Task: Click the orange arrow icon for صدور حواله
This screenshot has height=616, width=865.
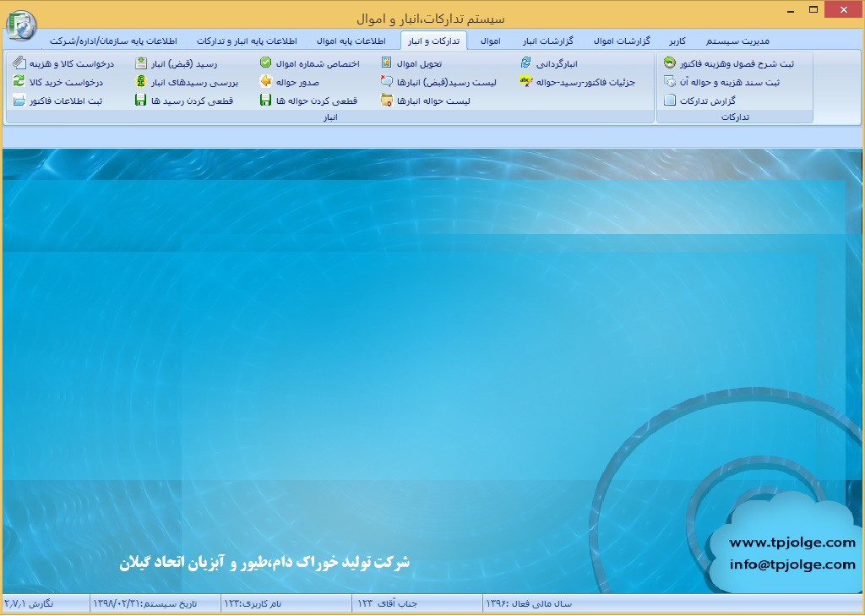Action: 265,82
